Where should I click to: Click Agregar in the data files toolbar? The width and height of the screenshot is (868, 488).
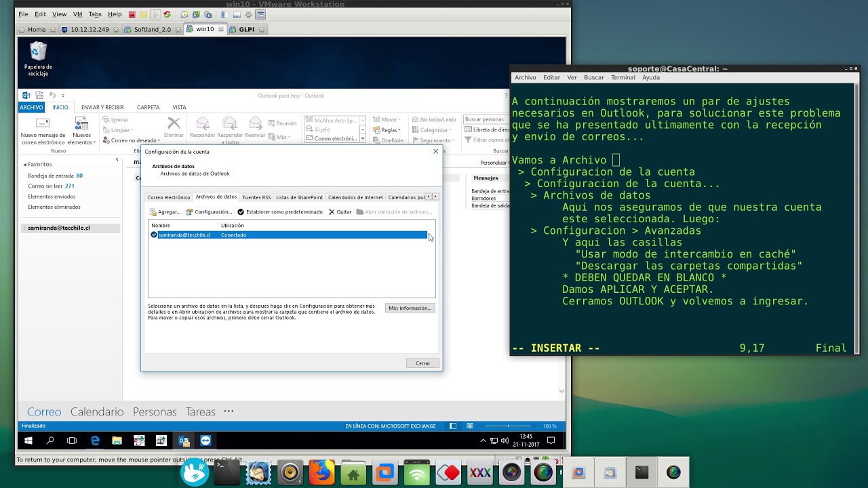(x=165, y=212)
